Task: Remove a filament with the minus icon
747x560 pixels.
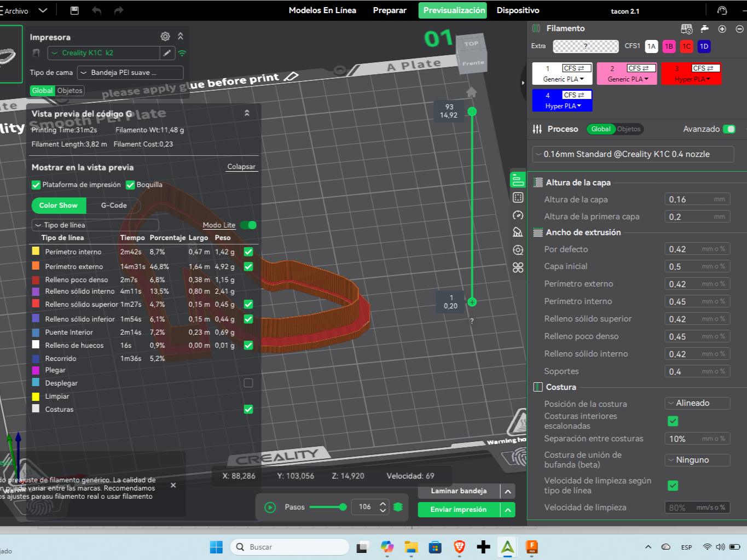Action: (739, 29)
